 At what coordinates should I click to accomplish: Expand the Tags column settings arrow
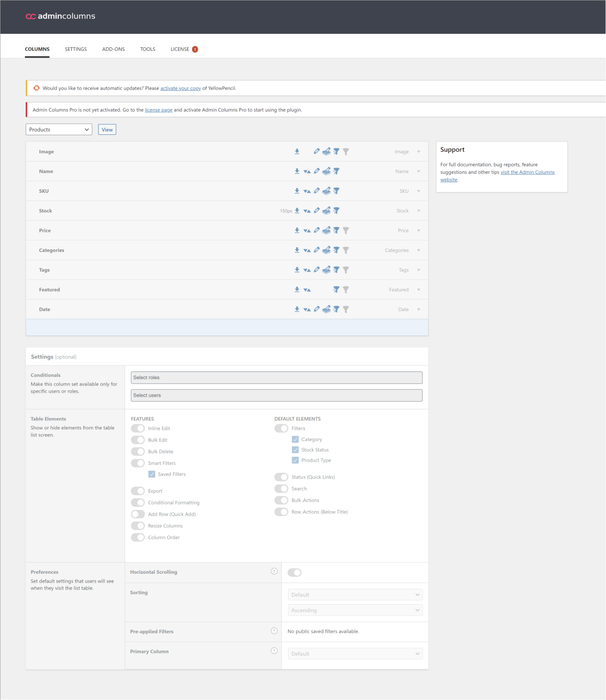pyautogui.click(x=419, y=271)
